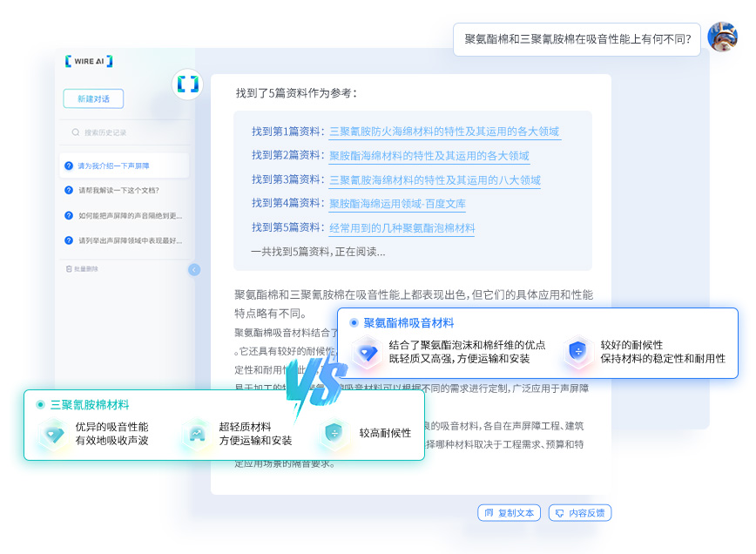Select the 三聚氰胺棉材料 radio dot
The image size is (756, 554).
pyautogui.click(x=40, y=405)
